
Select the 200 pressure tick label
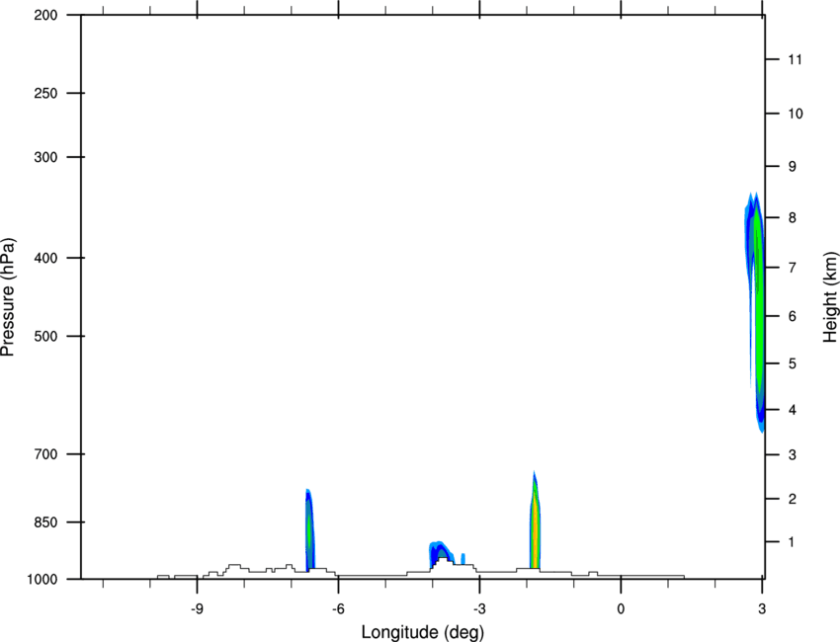click(x=45, y=15)
